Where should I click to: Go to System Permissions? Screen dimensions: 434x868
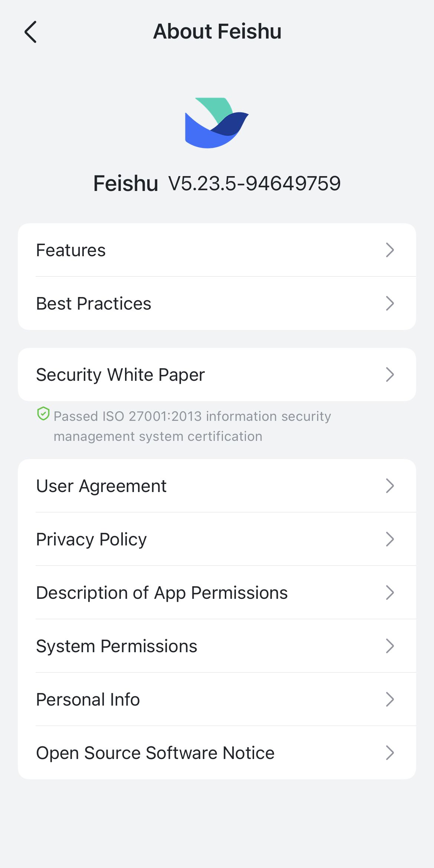coord(116,646)
